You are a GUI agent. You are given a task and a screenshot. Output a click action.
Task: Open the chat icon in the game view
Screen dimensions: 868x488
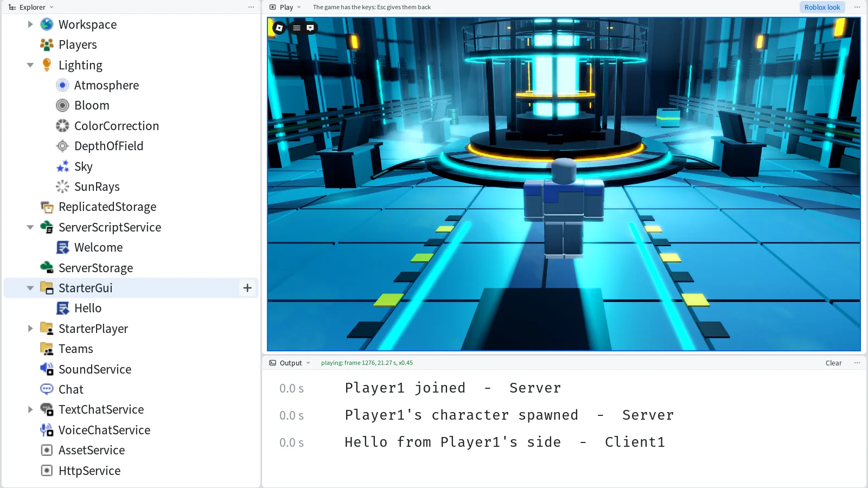point(310,28)
